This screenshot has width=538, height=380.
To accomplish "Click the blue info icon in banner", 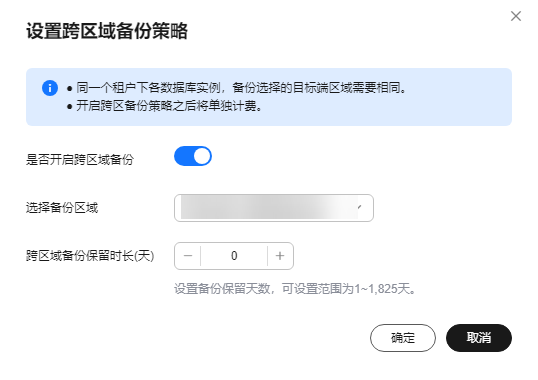I will (50, 88).
